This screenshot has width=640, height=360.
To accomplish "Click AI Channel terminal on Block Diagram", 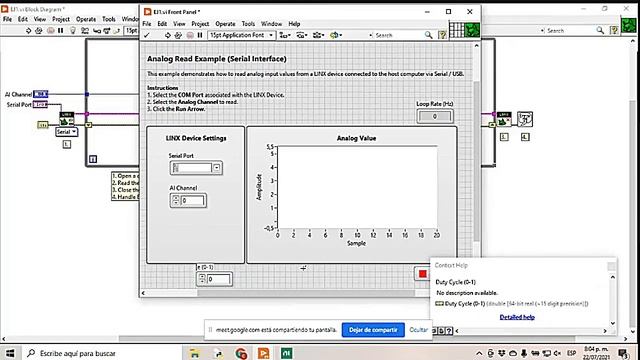I will (40, 94).
